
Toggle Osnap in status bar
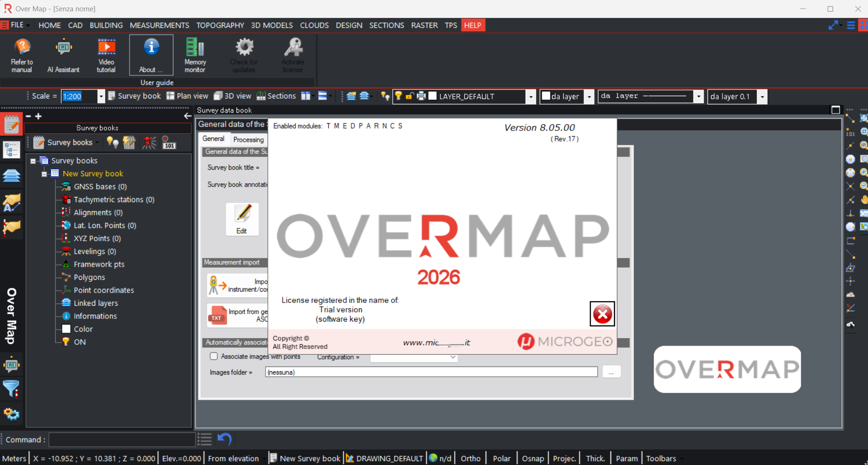533,458
